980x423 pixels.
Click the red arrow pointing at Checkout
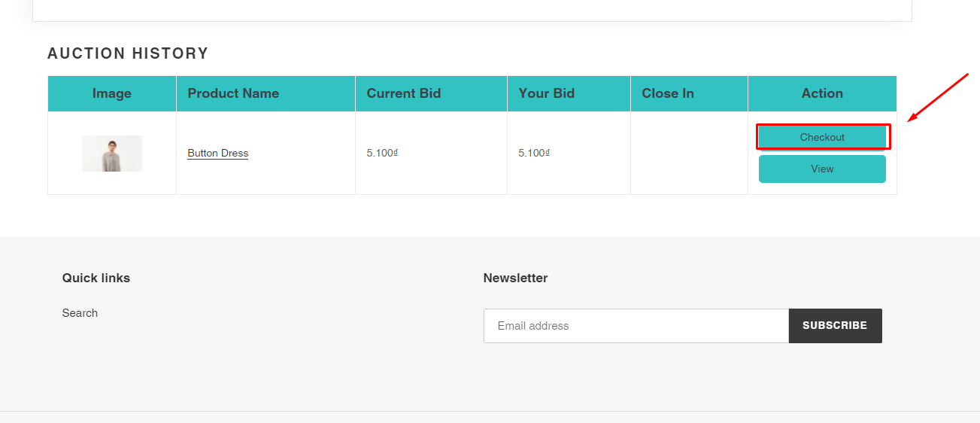coord(937,97)
